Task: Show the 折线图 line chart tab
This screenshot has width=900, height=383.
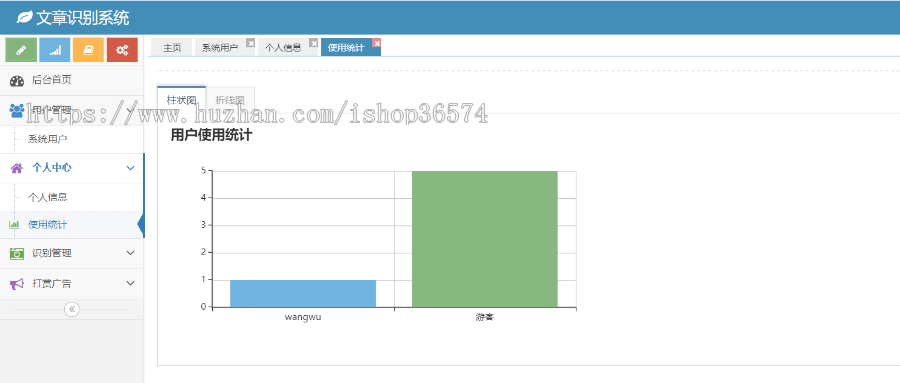Action: pyautogui.click(x=230, y=100)
